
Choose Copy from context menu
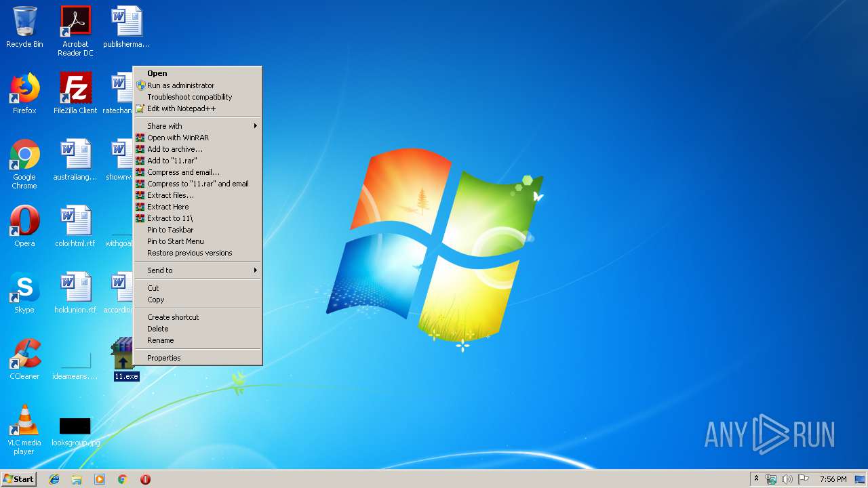point(197,300)
